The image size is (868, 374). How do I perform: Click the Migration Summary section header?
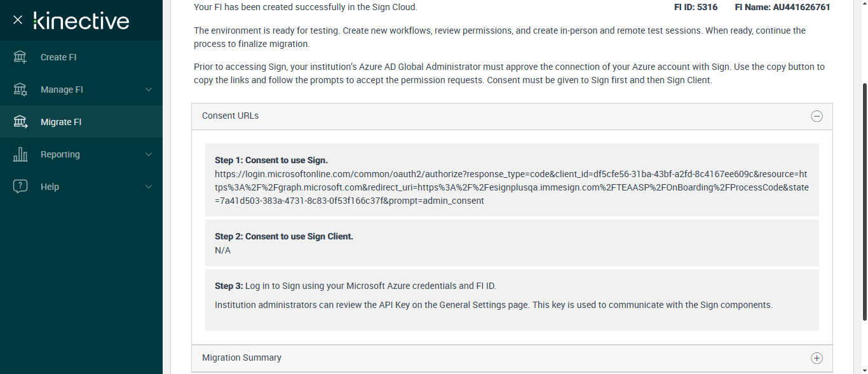[x=241, y=358]
